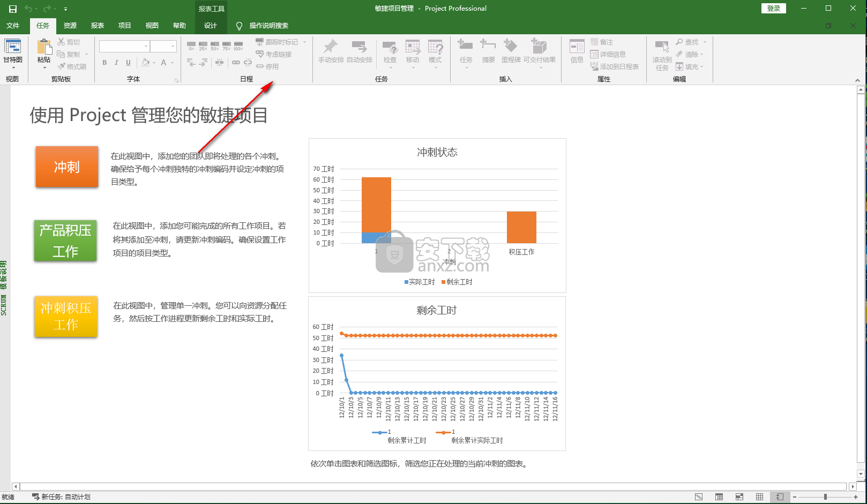Set task to 75% complete
This screenshot has width=867, height=504.
(x=227, y=46)
